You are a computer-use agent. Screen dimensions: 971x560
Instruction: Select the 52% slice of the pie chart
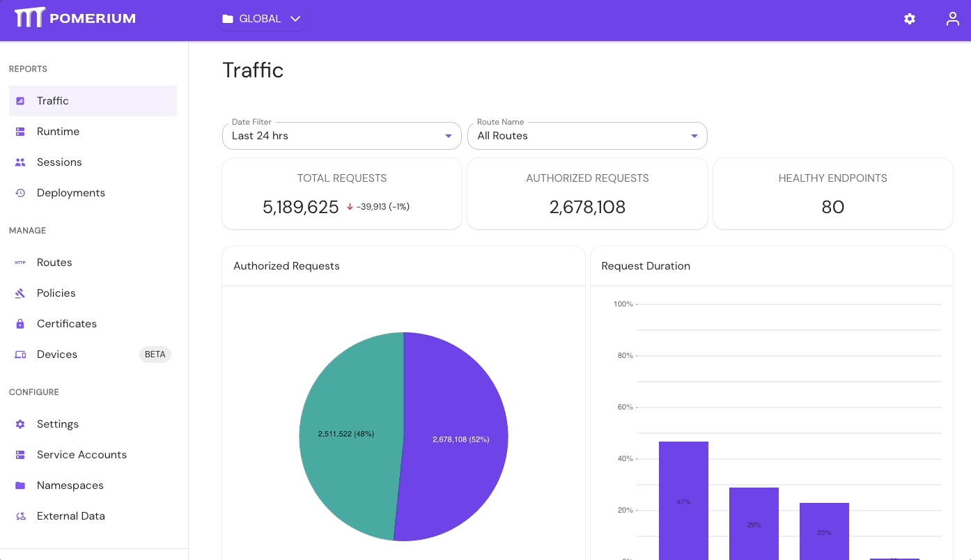click(460, 439)
